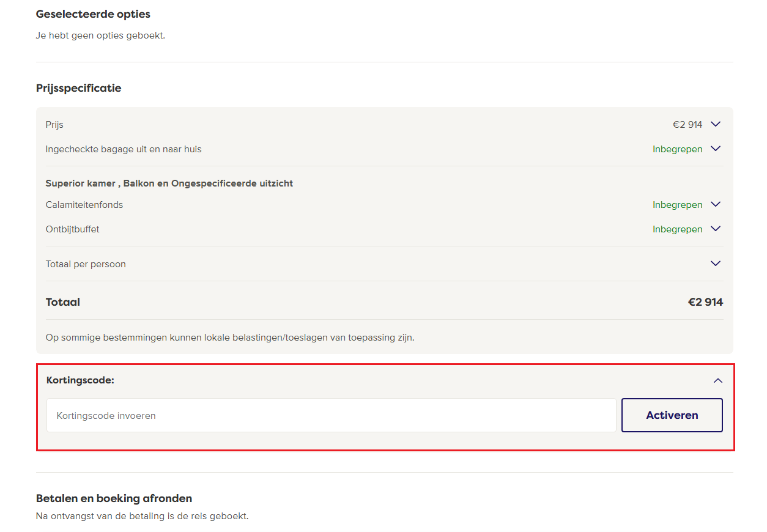Open the Calamiteitenfonds chevron
767x532 pixels.
pos(716,204)
